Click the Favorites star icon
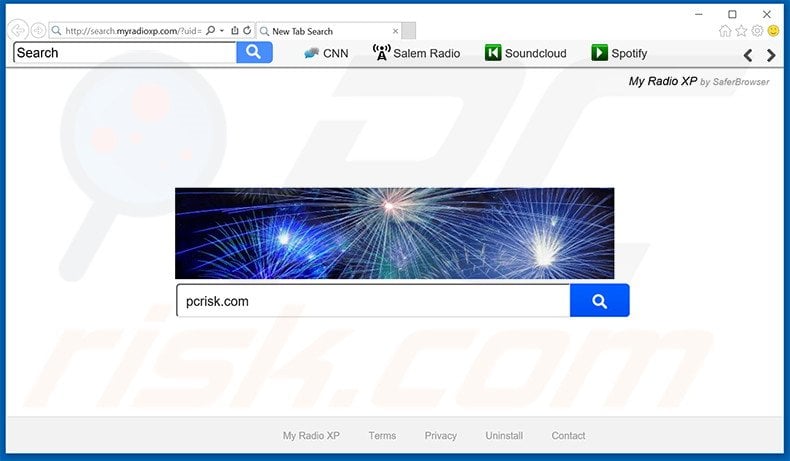 741,31
